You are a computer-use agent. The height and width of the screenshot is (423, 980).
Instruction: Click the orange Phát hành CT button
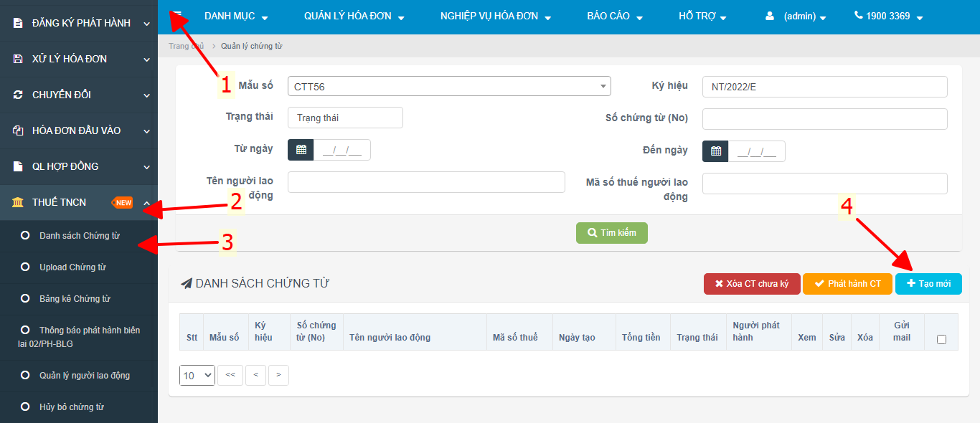pyautogui.click(x=847, y=284)
